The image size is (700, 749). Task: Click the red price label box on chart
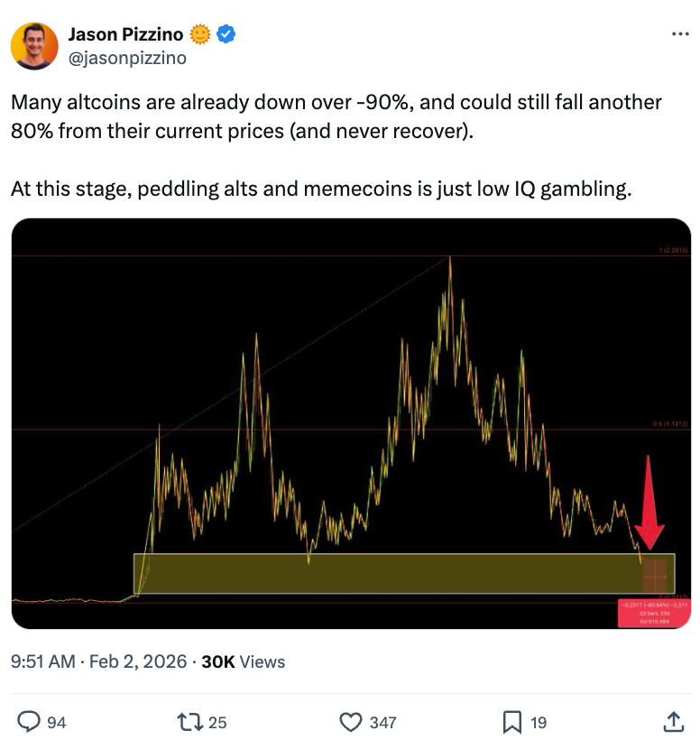click(653, 613)
